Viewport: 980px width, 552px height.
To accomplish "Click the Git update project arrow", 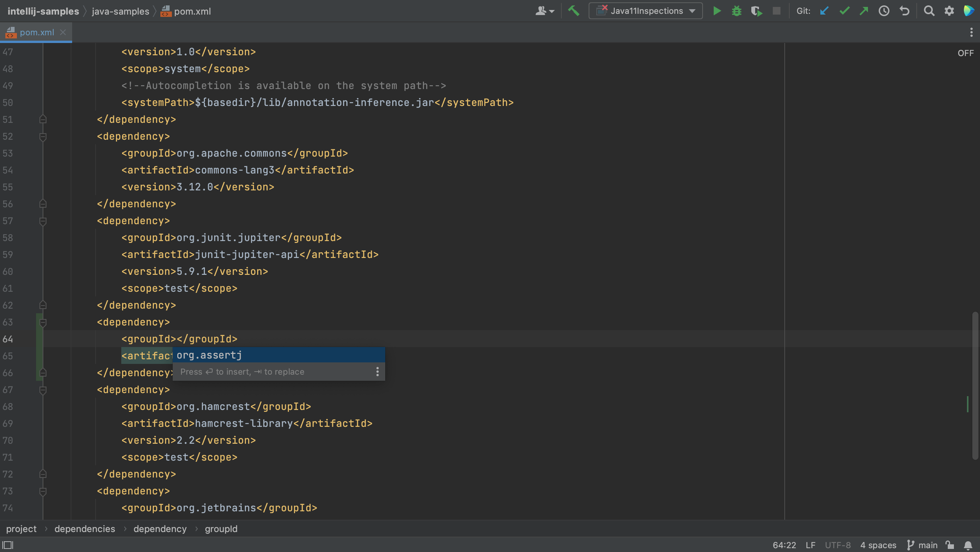I will coord(824,11).
